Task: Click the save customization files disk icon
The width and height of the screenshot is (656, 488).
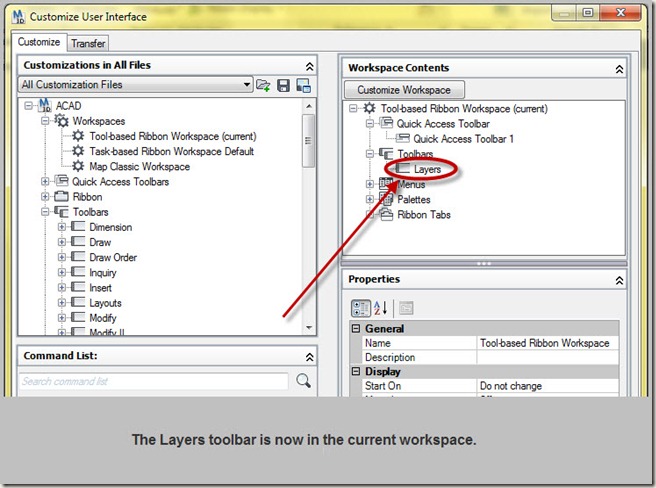Action: coord(283,85)
